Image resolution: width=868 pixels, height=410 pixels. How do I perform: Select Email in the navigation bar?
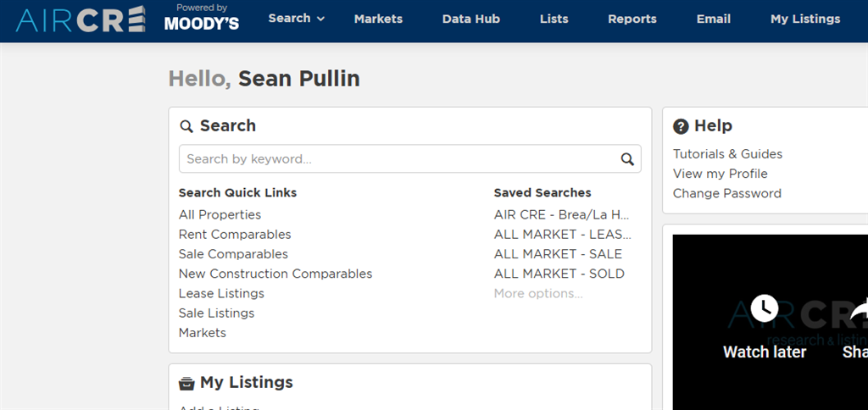[713, 19]
